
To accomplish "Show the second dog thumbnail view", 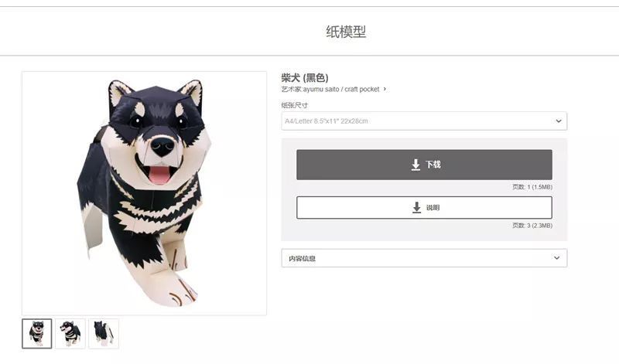I will (70, 333).
